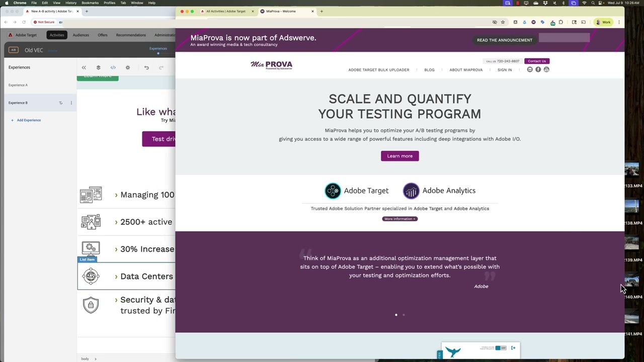Open the Activities tab in Adobe Target
Viewport: 644px width, 362px height.
pos(57,35)
